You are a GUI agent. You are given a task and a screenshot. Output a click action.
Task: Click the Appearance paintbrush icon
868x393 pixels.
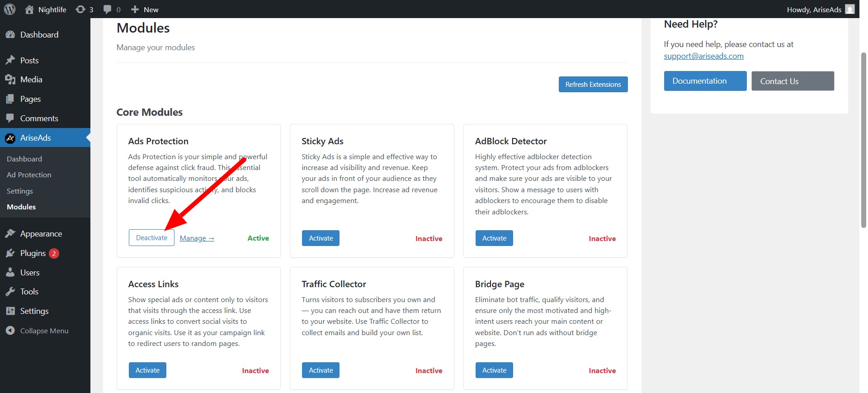click(x=10, y=233)
